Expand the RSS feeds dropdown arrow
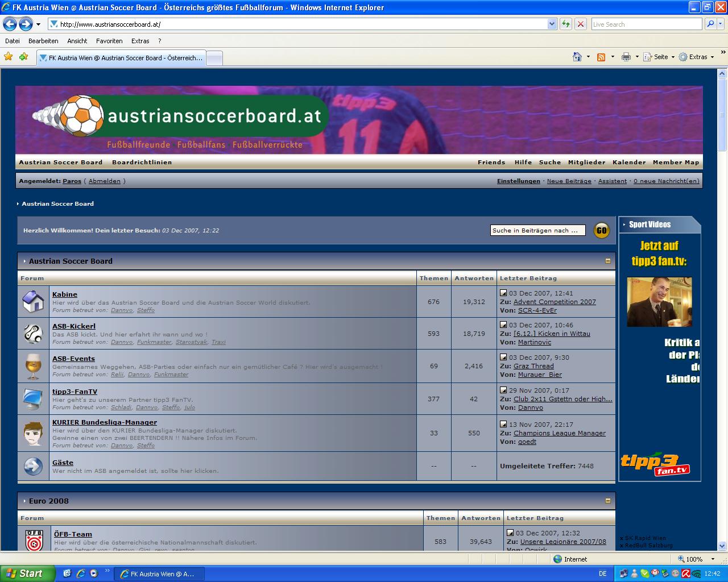The height and width of the screenshot is (582, 728). coord(612,57)
